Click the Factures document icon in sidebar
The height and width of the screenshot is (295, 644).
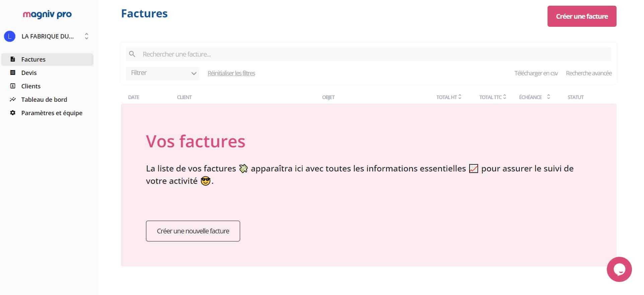(13, 59)
